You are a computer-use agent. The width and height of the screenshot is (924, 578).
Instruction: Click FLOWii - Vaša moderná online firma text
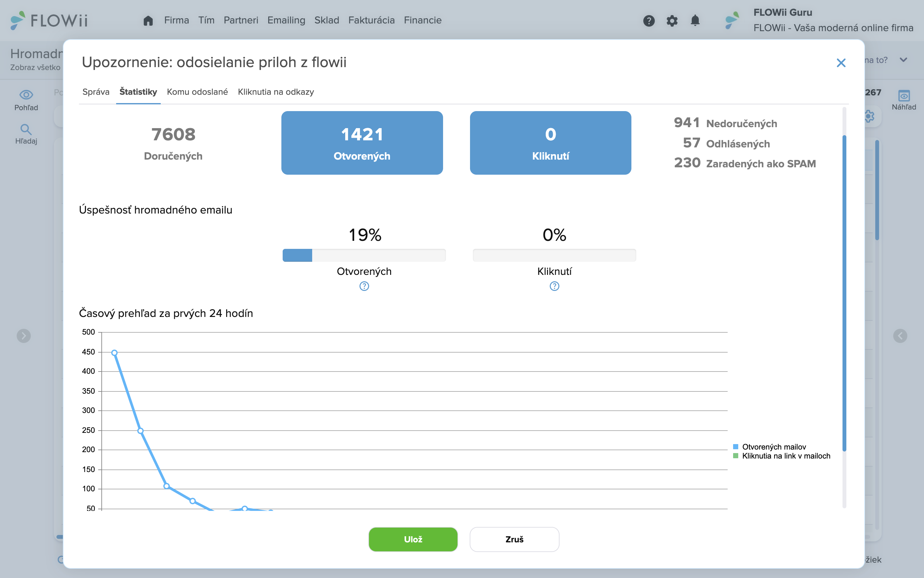coord(833,28)
